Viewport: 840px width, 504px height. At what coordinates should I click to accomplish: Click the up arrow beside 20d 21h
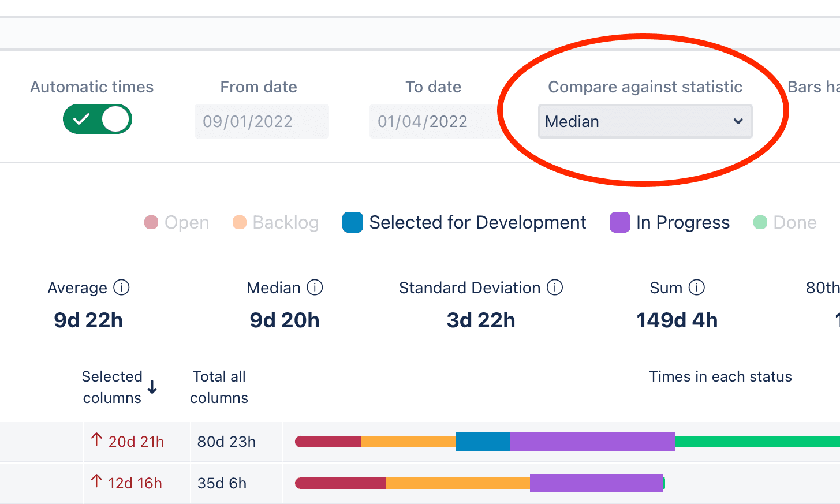pyautogui.click(x=96, y=440)
